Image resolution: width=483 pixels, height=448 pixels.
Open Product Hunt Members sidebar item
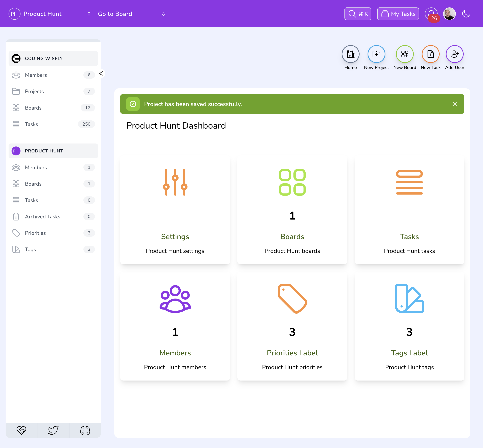53,167
